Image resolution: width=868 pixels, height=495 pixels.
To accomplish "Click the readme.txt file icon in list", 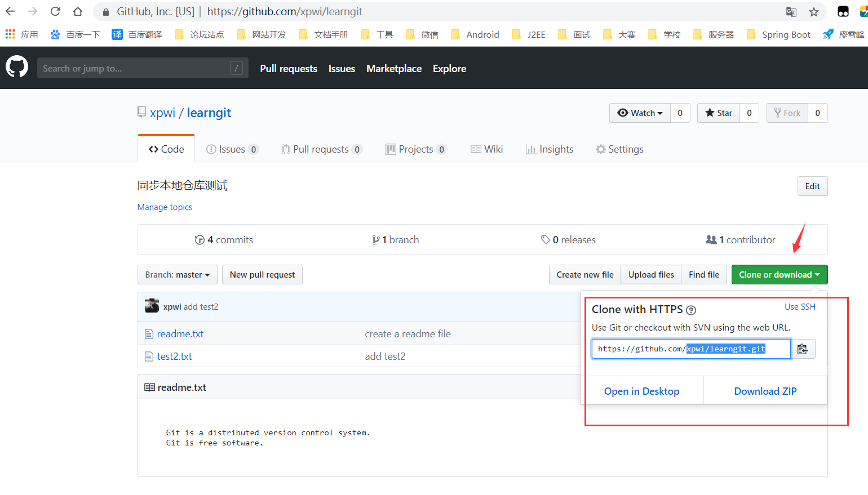I will (149, 334).
